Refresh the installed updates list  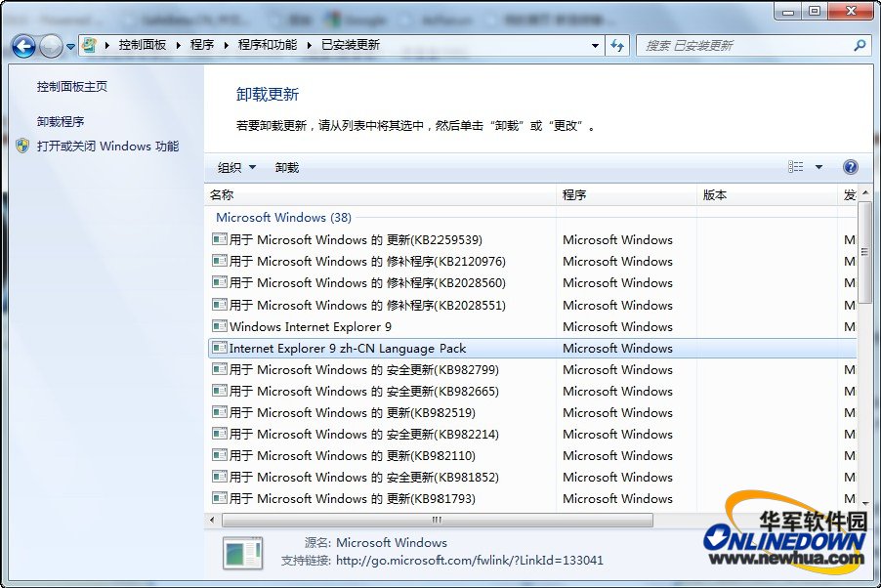(617, 46)
